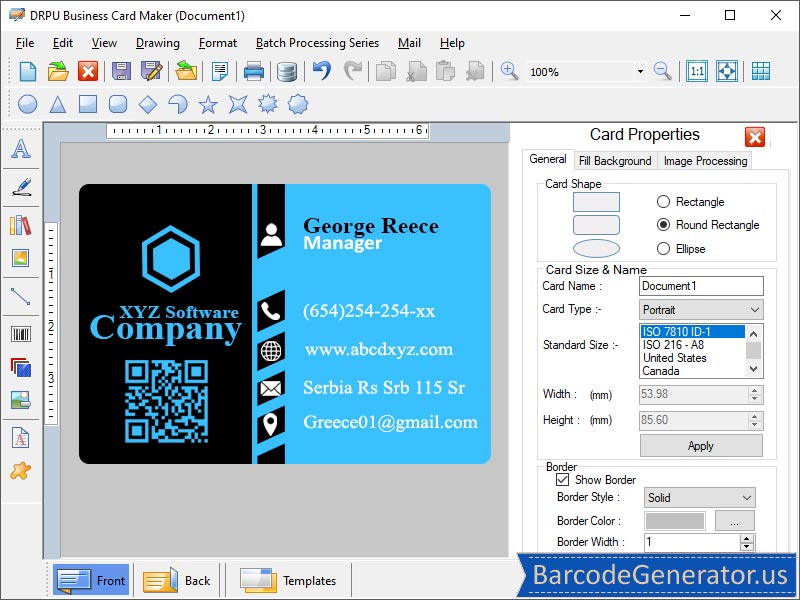
Task: Select the Ellipse shape tool
Action: [x=28, y=104]
